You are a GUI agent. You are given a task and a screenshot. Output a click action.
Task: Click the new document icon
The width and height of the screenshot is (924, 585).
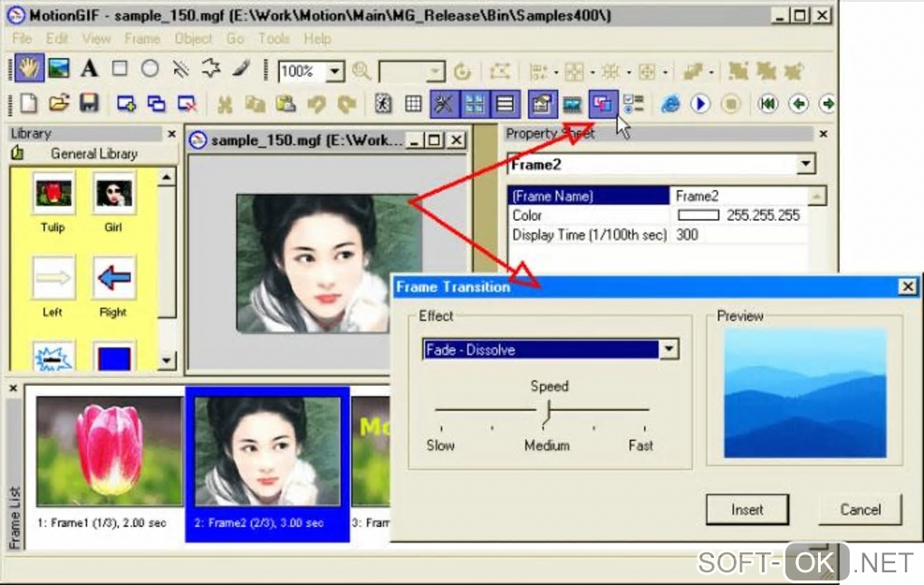(x=28, y=103)
